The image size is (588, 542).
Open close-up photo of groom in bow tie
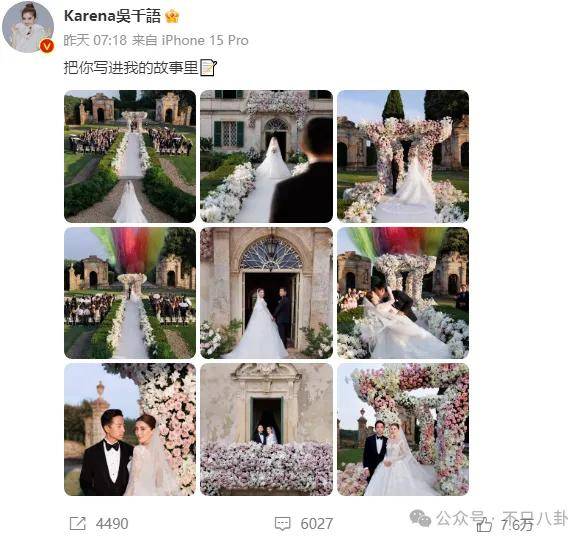click(x=130, y=429)
